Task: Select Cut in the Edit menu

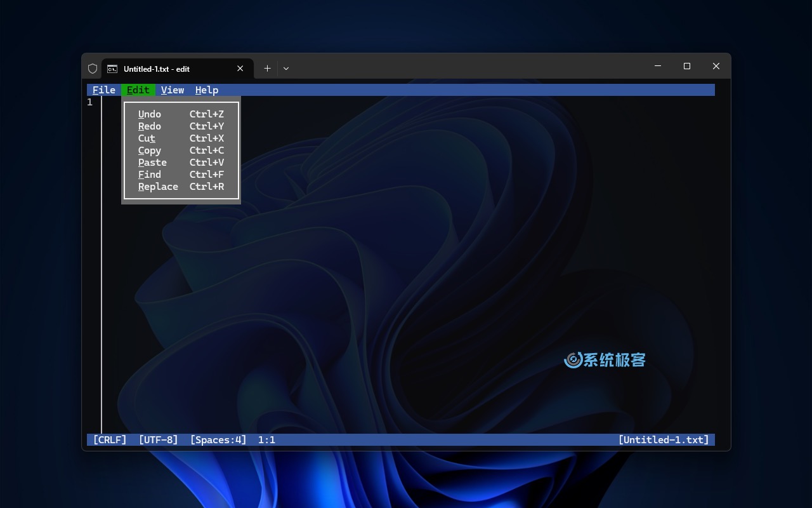Action: coord(181,138)
